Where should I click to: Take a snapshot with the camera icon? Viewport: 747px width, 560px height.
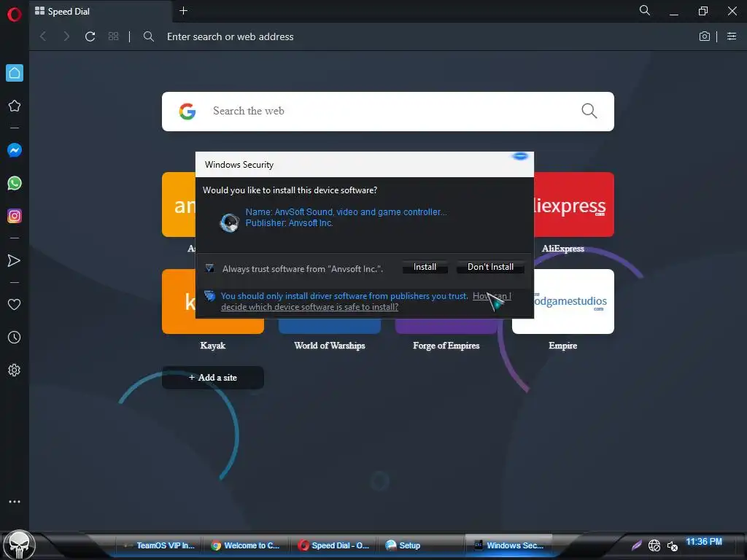(704, 36)
